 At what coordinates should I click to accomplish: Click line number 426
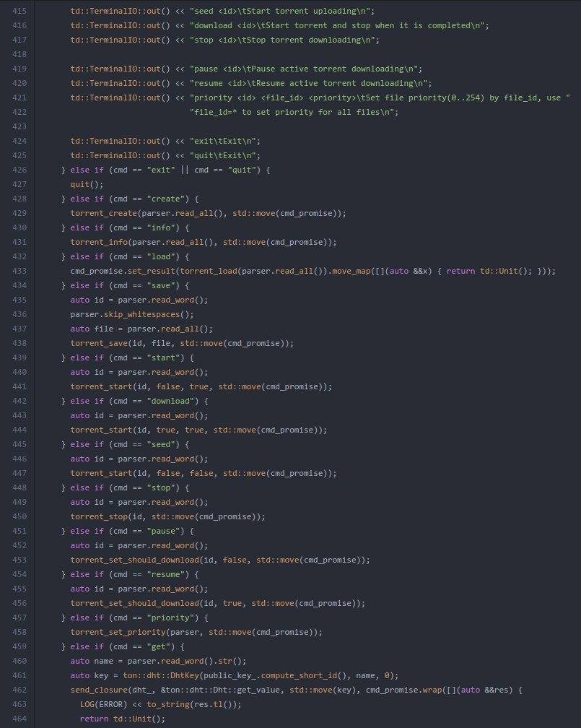coord(19,170)
